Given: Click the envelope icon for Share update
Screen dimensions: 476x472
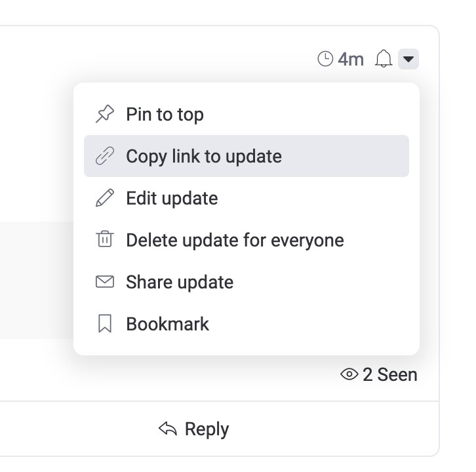Looking at the screenshot, I should pyautogui.click(x=105, y=281).
